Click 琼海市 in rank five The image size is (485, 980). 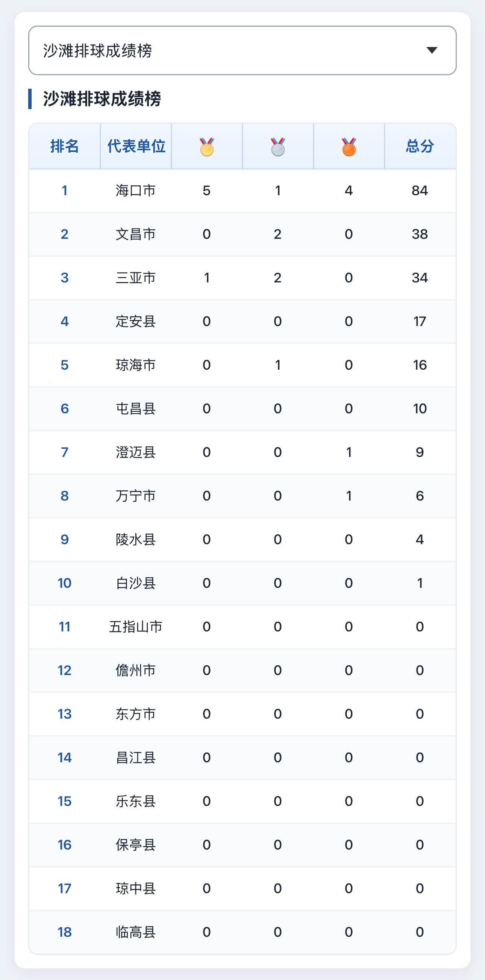tap(136, 365)
